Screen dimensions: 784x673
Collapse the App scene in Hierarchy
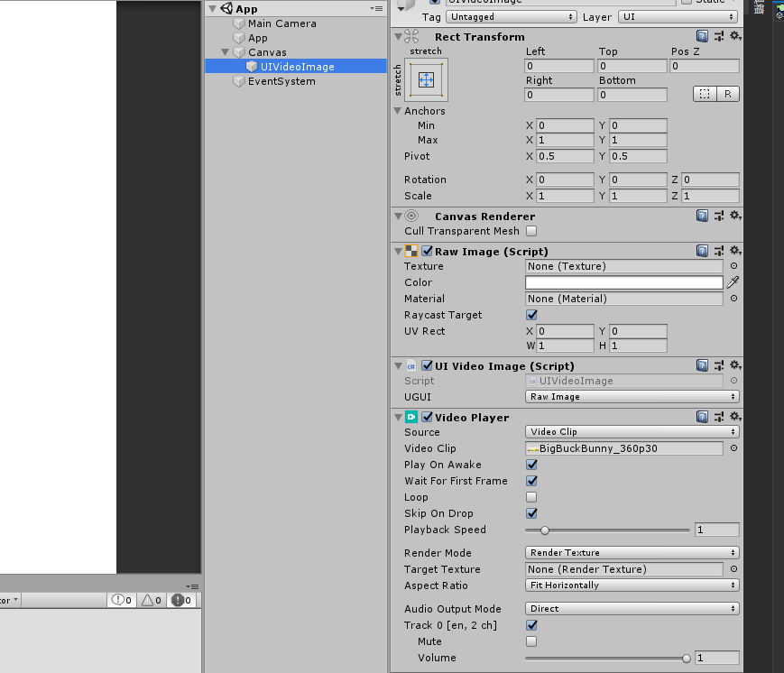(x=213, y=8)
